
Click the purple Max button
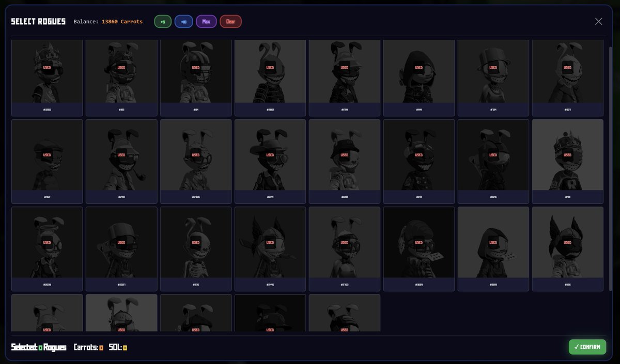(206, 22)
